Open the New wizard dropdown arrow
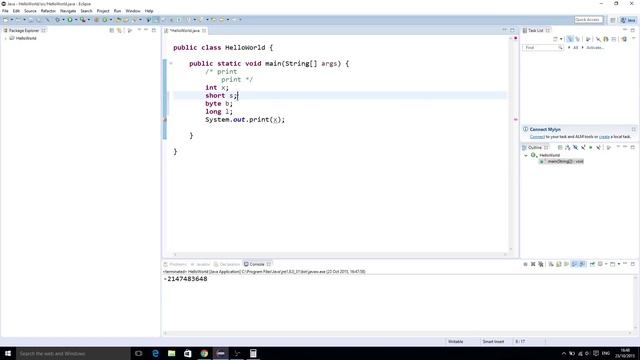The image size is (640, 360). (12, 20)
